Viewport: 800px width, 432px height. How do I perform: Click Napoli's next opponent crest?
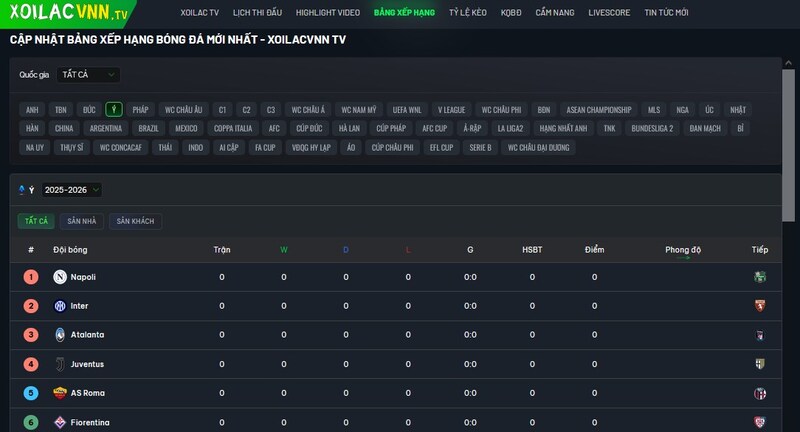(x=760, y=277)
